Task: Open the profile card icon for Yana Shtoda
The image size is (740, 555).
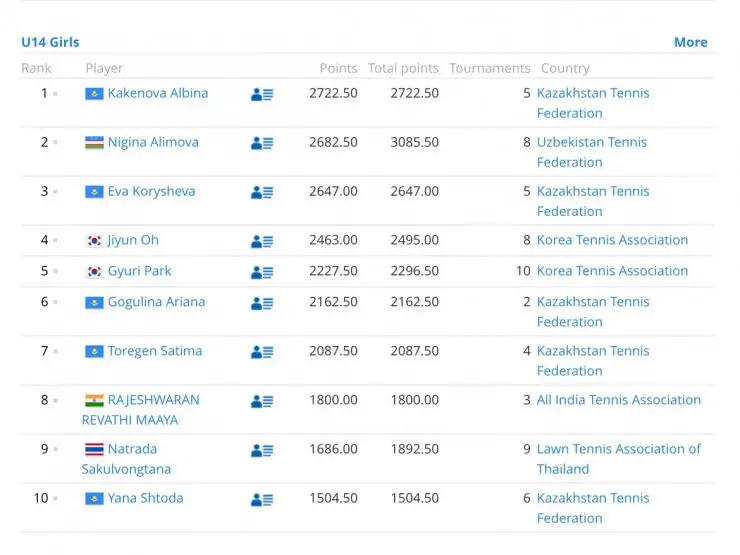Action: 261,500
